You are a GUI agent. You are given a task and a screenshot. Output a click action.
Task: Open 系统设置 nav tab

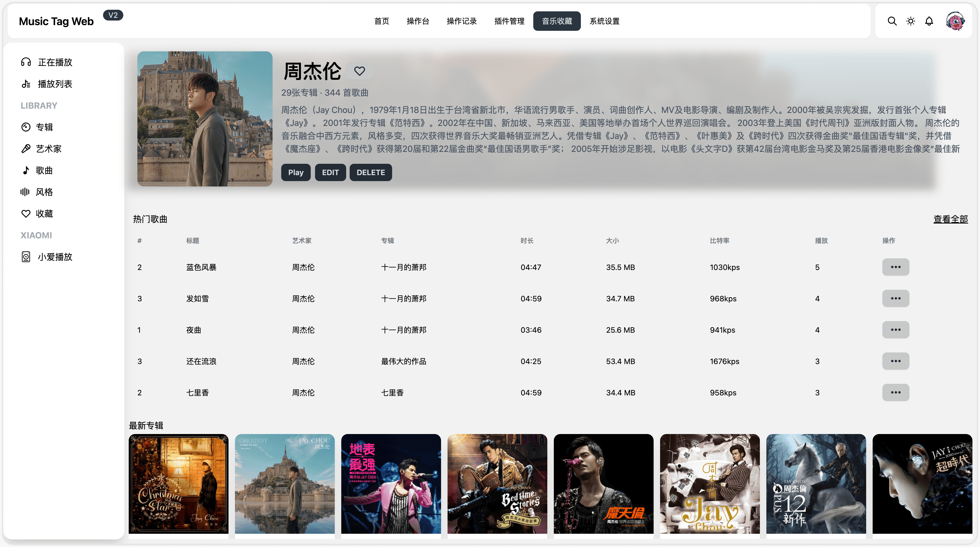[604, 21]
